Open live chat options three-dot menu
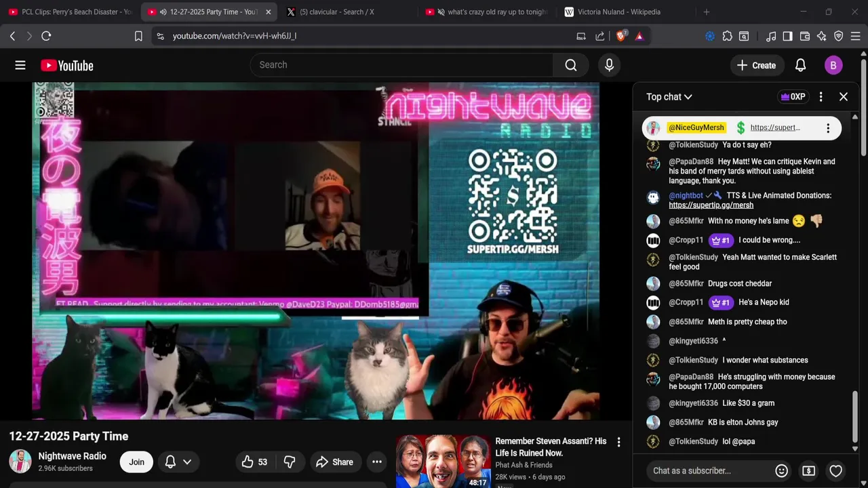 [821, 97]
